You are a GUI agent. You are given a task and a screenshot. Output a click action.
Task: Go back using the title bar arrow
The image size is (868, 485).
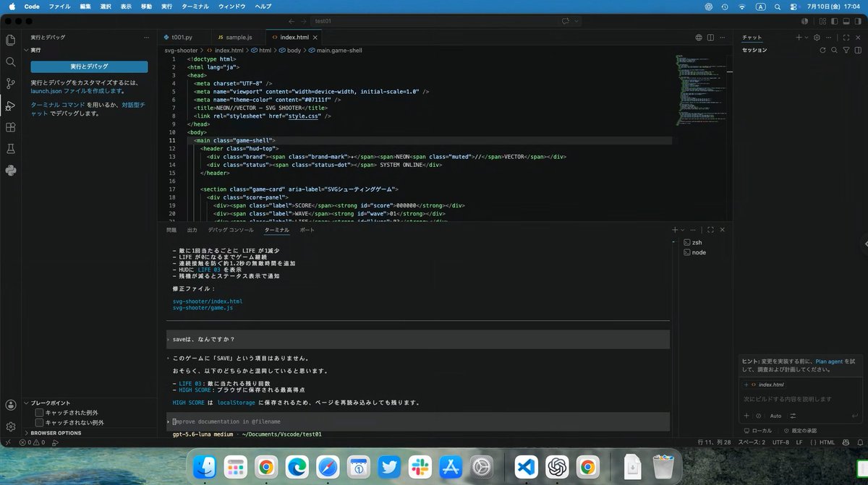(291, 22)
